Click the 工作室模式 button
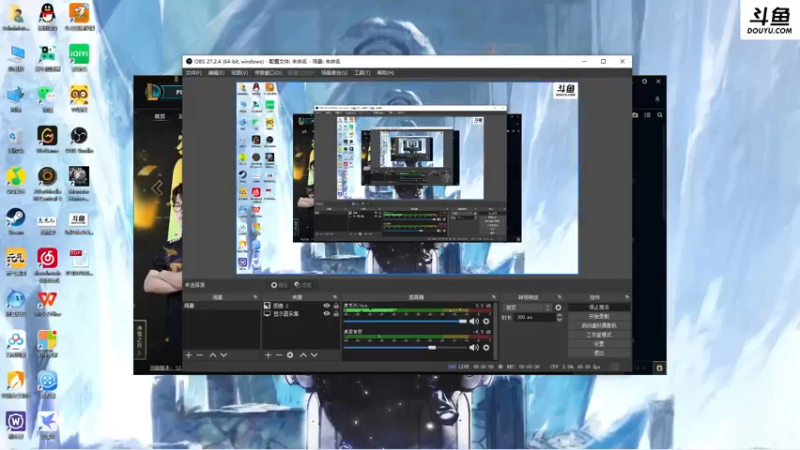 (599, 335)
